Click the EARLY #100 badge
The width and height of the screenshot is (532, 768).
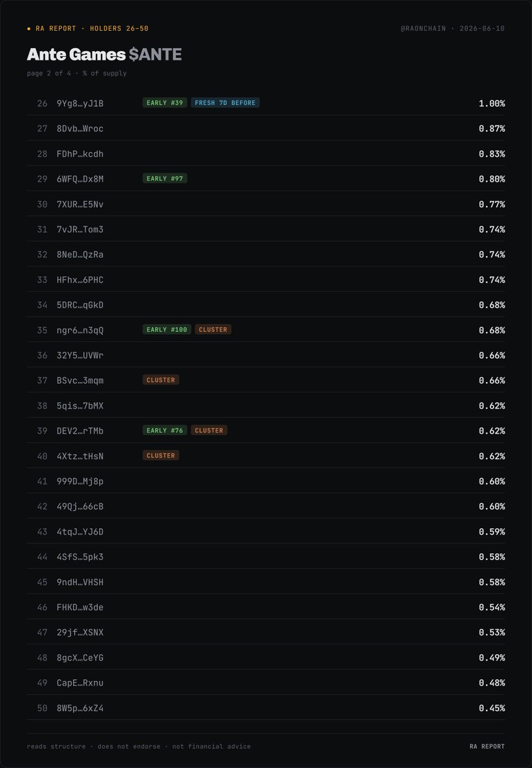(x=167, y=330)
